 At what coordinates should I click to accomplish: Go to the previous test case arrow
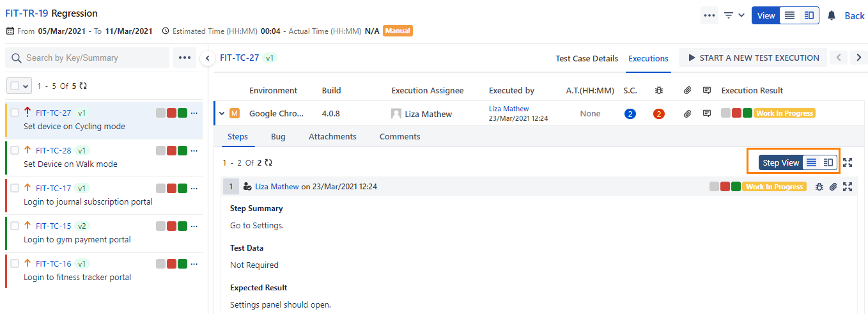839,58
